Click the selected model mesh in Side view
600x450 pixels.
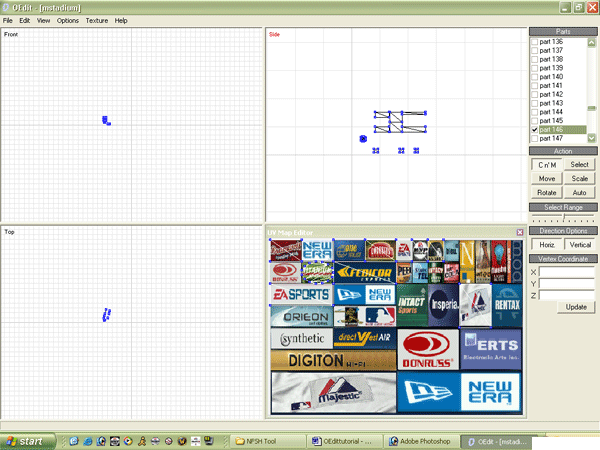coord(400,122)
